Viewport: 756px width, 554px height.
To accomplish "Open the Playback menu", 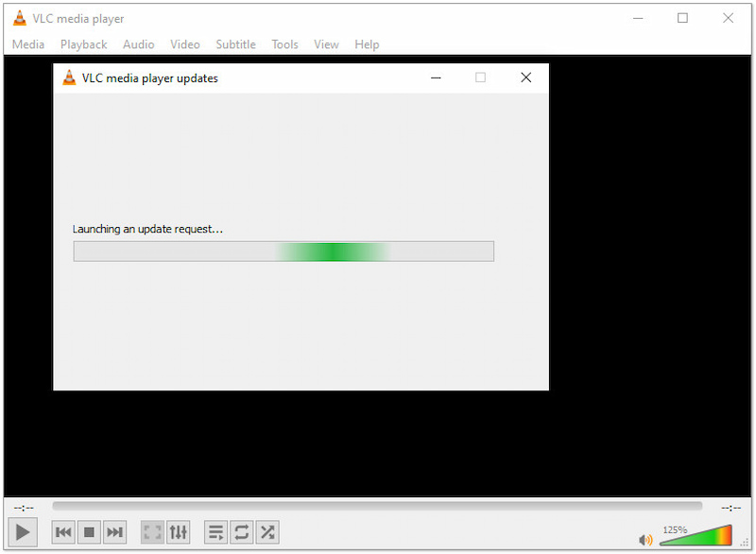I will (83, 44).
